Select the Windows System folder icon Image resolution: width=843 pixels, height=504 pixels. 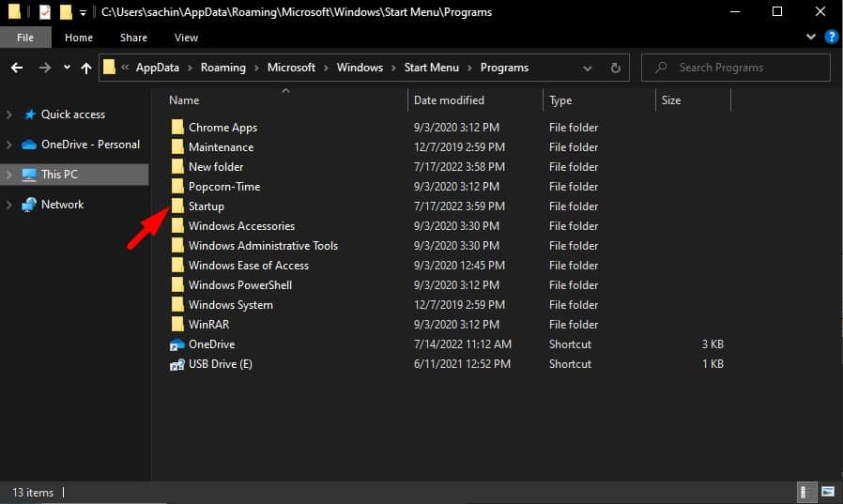[177, 305]
